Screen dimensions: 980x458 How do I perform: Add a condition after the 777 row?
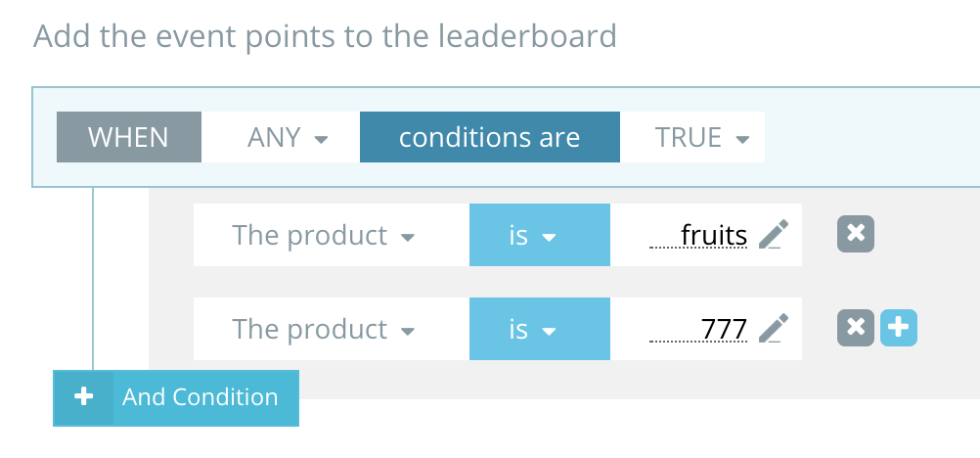(x=899, y=329)
